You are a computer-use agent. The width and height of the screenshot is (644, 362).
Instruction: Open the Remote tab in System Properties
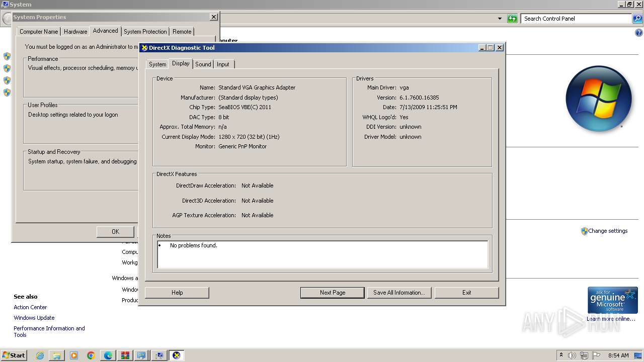tap(182, 32)
